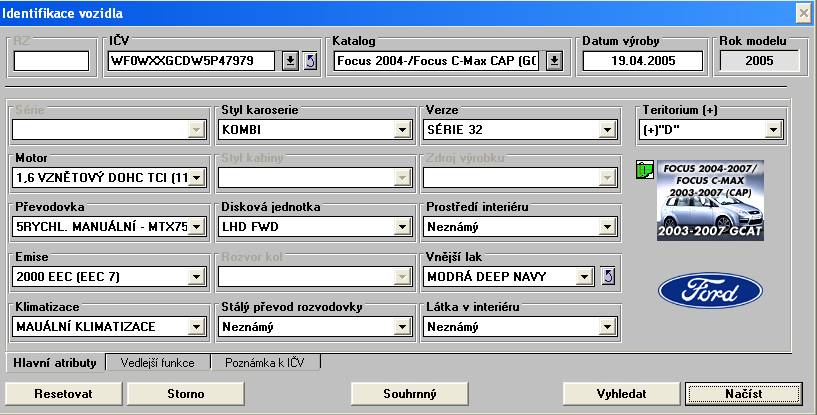This screenshot has height=415, width=817.
Task: Click the blue Ford oval logo
Action: 709,290
